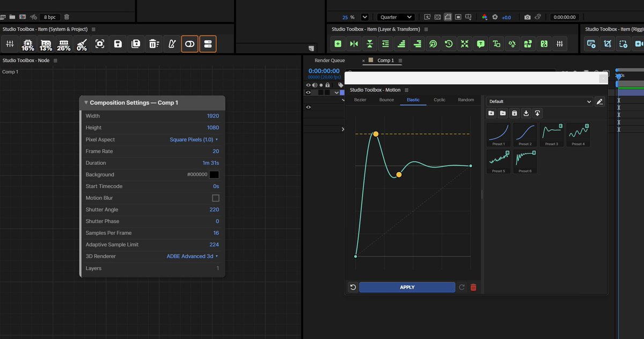This screenshot has width=644, height=339.
Task: Select the Preset 5 curve thumbnail
Action: (x=499, y=162)
